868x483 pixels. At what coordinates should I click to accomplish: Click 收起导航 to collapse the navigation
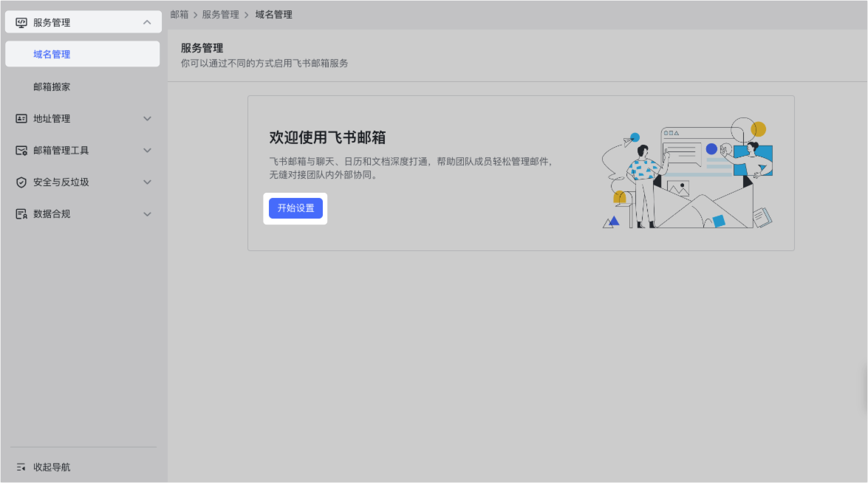click(52, 467)
